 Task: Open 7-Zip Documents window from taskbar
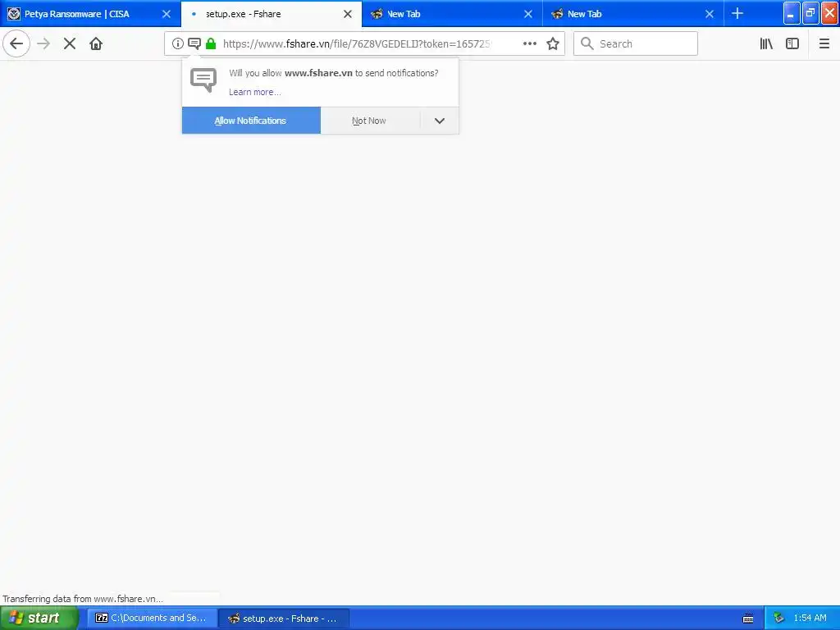click(152, 619)
